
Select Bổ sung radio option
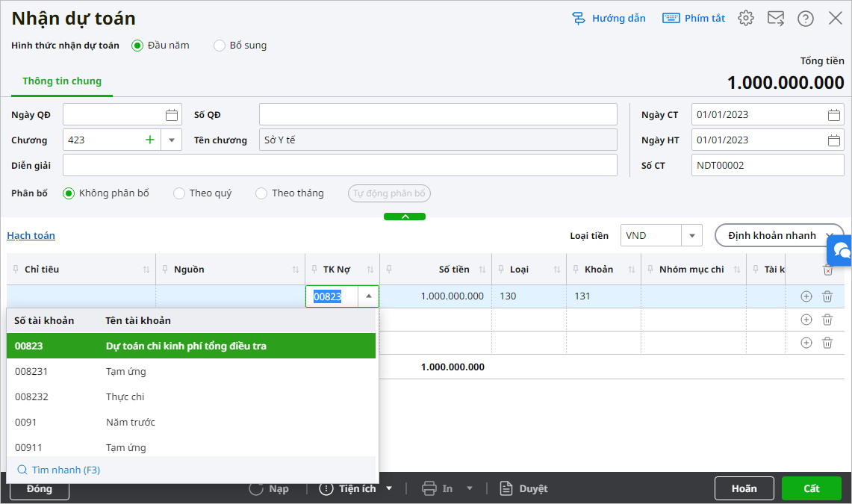pos(220,46)
